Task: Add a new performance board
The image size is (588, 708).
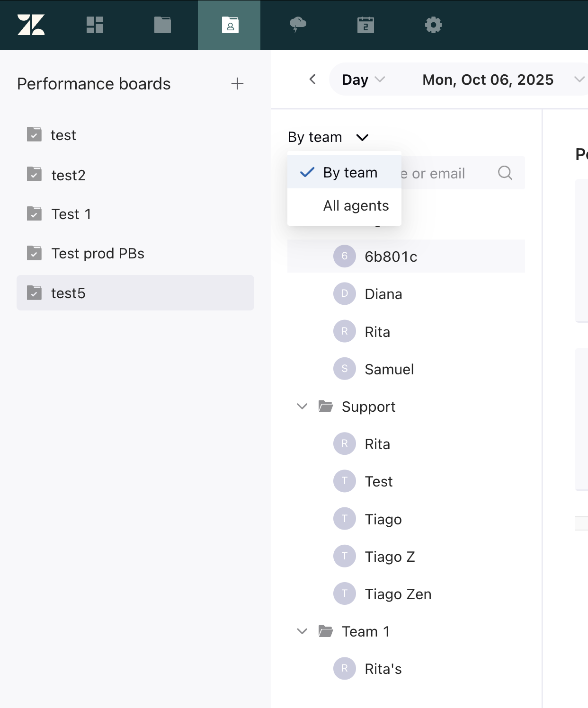Action: point(237,84)
